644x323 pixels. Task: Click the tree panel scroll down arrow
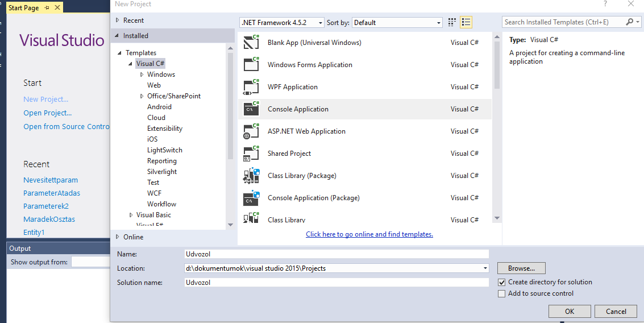pyautogui.click(x=230, y=225)
